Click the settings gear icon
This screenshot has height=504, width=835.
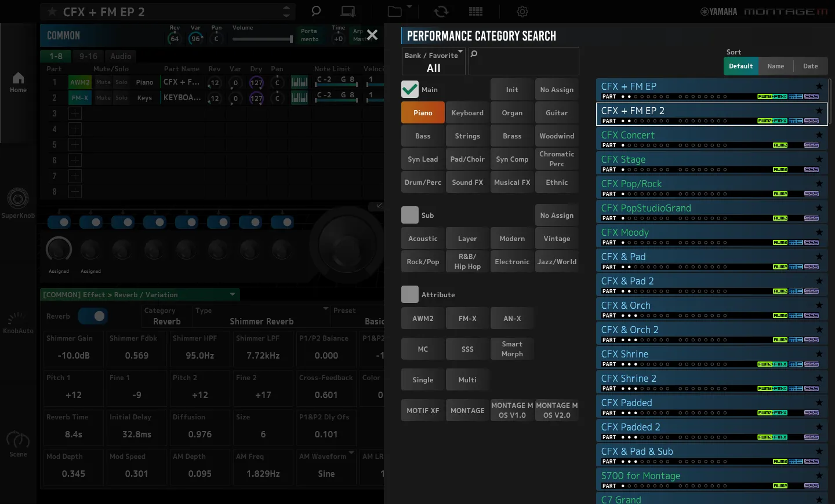[x=522, y=12]
